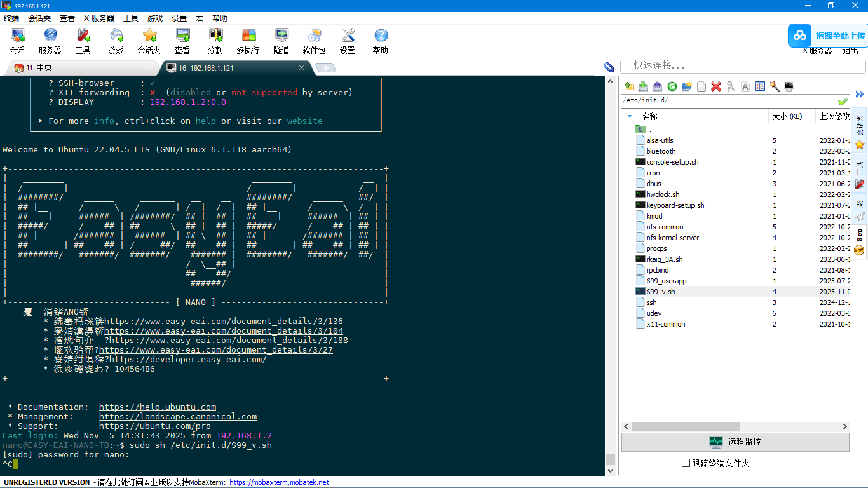Collapse the sidebar with the double-chevron arrow

coord(860,94)
